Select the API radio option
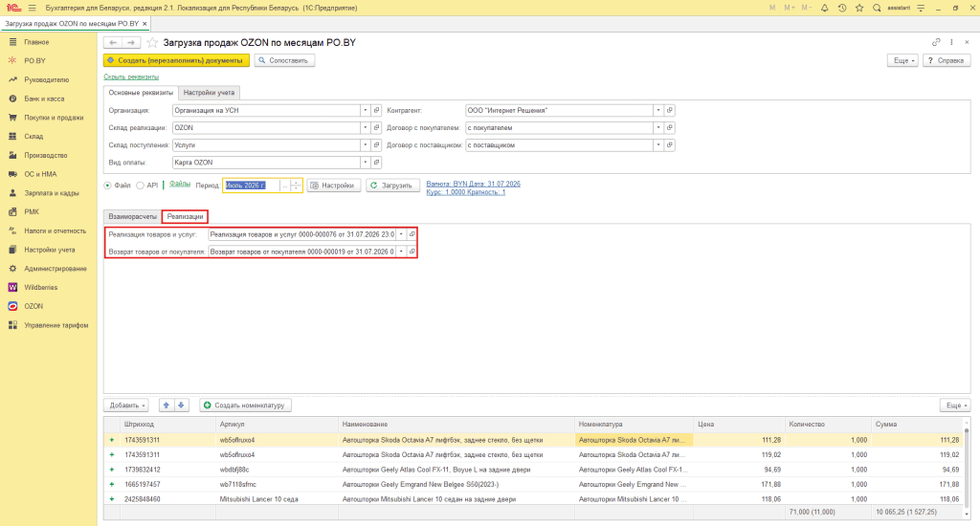Image resolution: width=980 pixels, height=526 pixels. coord(140,186)
